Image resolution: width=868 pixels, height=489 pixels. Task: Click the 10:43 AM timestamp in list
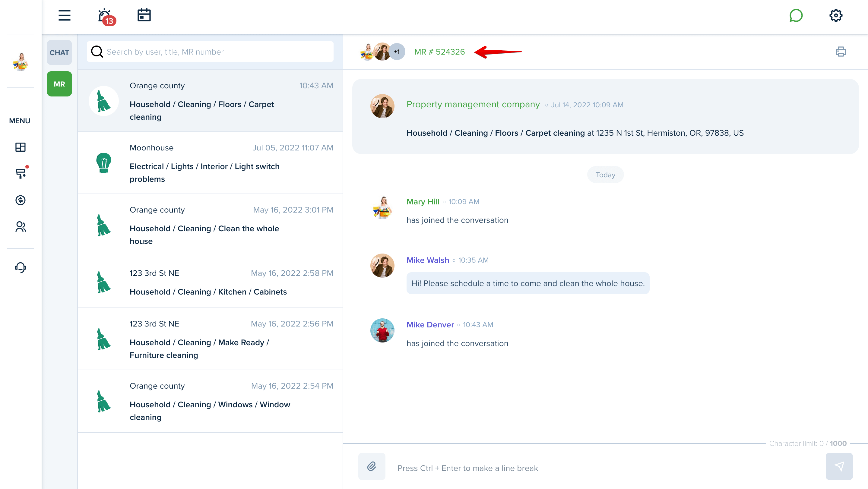(x=316, y=86)
